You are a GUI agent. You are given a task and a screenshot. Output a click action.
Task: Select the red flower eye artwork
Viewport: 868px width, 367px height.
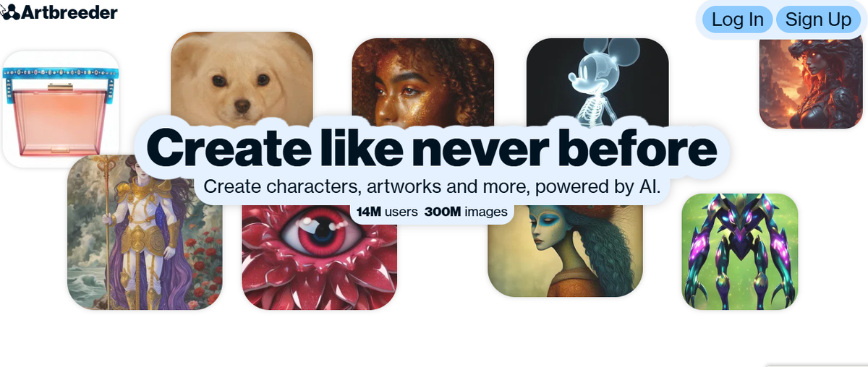tap(319, 257)
